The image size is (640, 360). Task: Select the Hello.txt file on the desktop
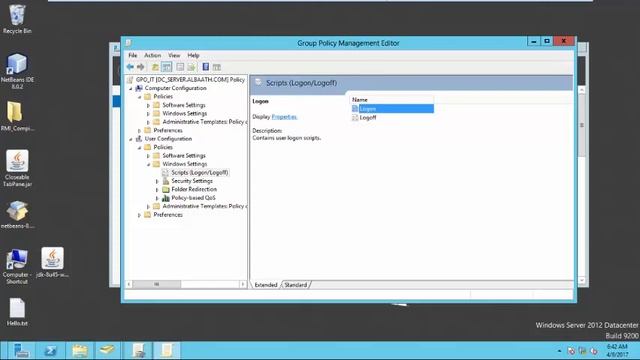[x=17, y=312]
